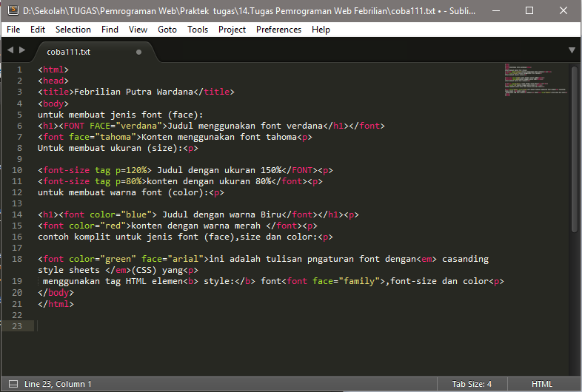Select the coba111.txt tab
Viewport: 582px width, 392px height.
pyautogui.click(x=67, y=52)
